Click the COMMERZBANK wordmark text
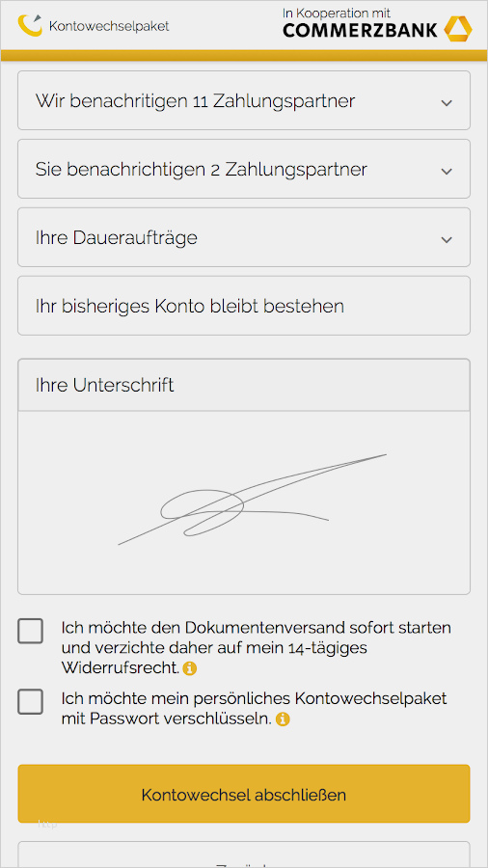Image resolution: width=488 pixels, height=868 pixels. click(x=360, y=31)
